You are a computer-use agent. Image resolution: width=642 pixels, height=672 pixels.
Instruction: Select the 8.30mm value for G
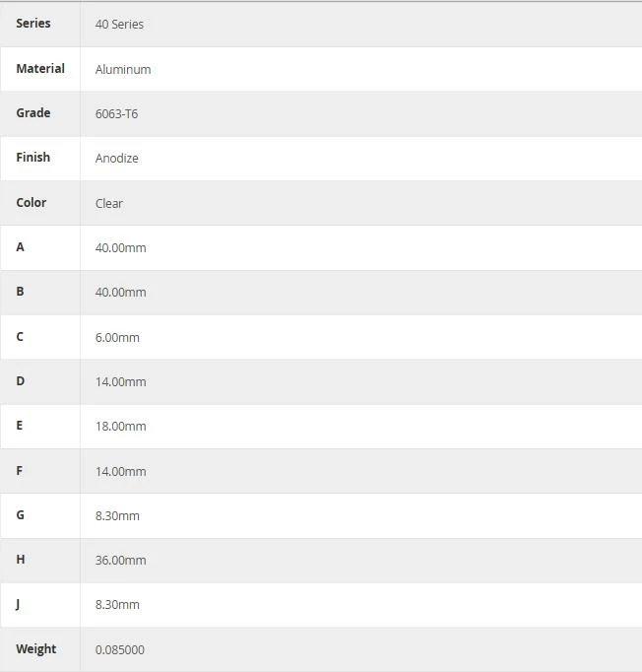click(x=117, y=515)
